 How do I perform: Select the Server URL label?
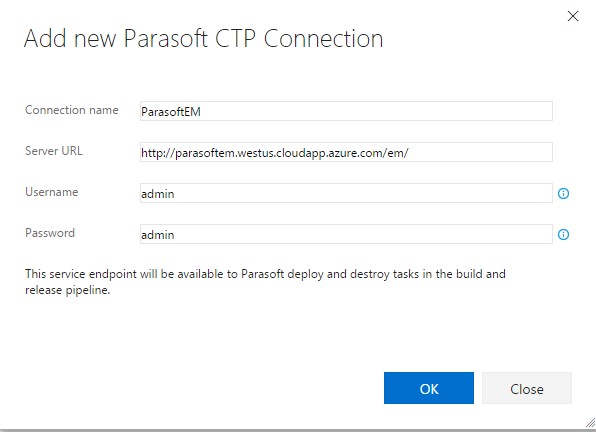(x=54, y=151)
